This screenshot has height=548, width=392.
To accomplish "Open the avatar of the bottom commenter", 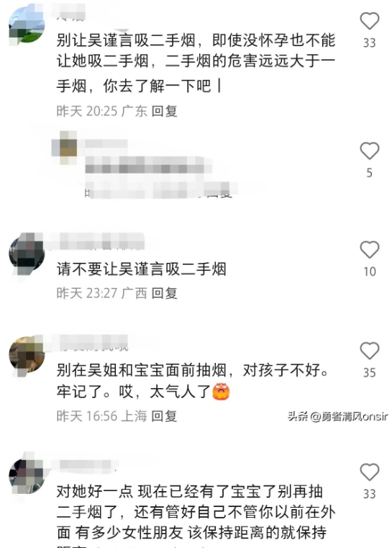I will (x=27, y=476).
